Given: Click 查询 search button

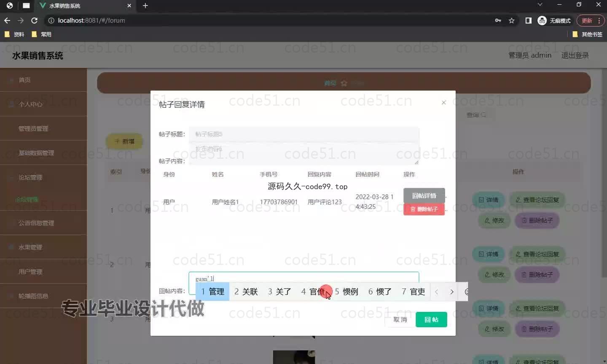Looking at the screenshot, I should tap(476, 115).
